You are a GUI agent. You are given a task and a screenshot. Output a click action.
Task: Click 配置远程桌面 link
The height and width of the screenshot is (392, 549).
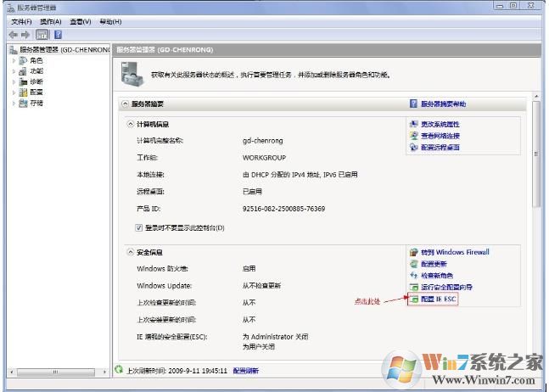[x=440, y=148]
